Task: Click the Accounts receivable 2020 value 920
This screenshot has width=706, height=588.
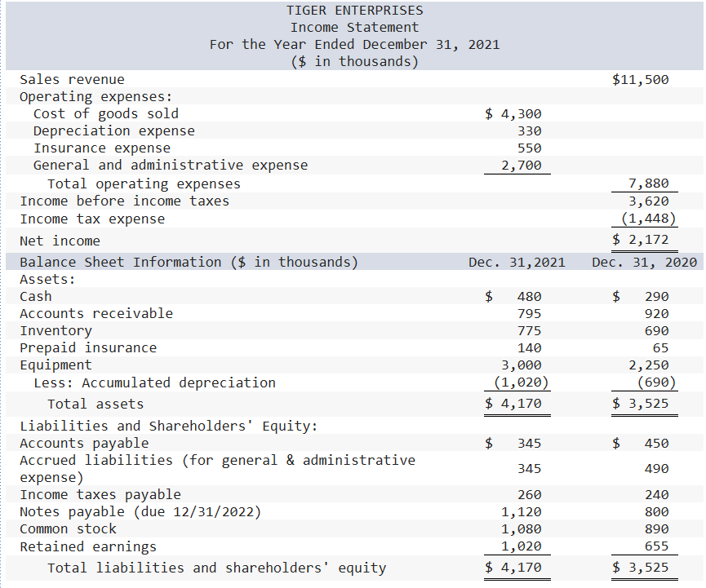Action: pyautogui.click(x=659, y=312)
